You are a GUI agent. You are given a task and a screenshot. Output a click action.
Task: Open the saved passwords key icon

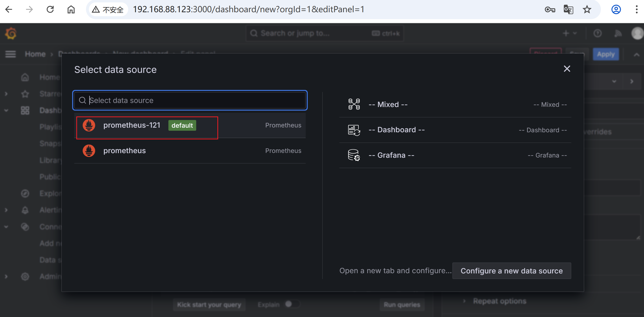(x=550, y=10)
